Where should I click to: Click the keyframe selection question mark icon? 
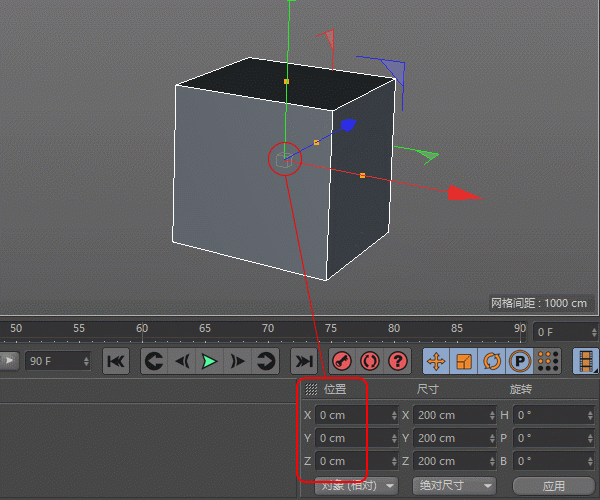(398, 361)
